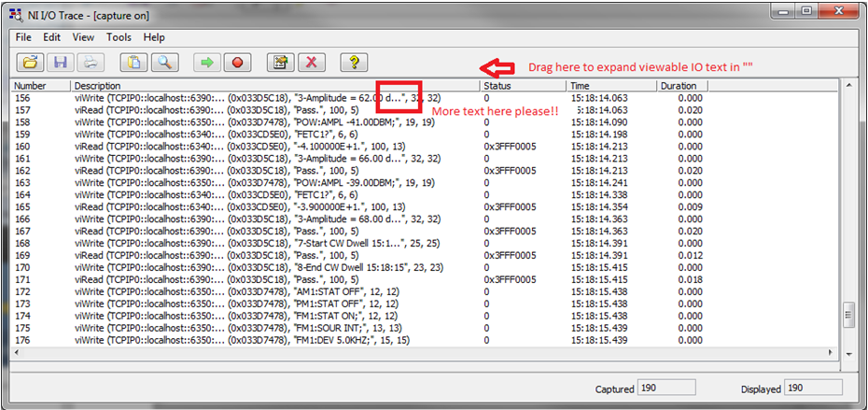868x410 pixels.
Task: Select the "8-End CW Dwell 15:18:15" row
Action: pos(359,268)
